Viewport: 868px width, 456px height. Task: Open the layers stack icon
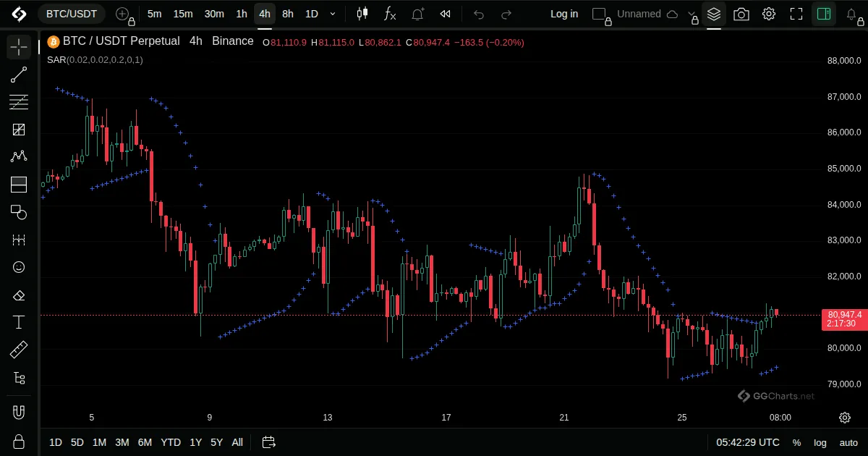click(x=714, y=14)
